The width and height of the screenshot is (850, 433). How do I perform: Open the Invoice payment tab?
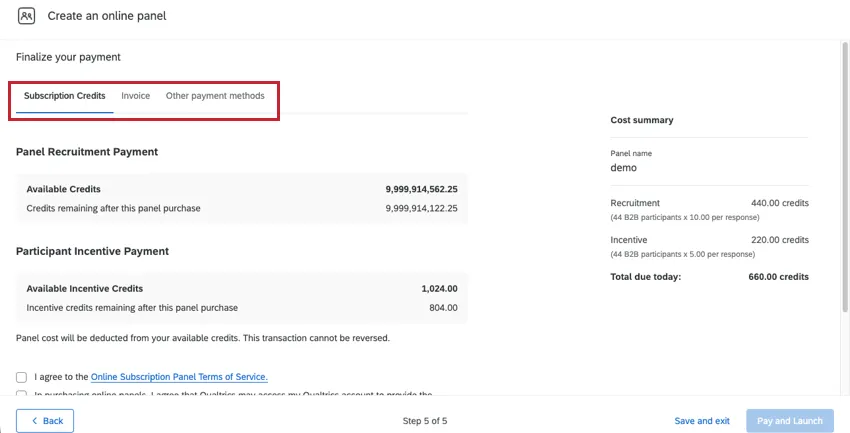136,96
